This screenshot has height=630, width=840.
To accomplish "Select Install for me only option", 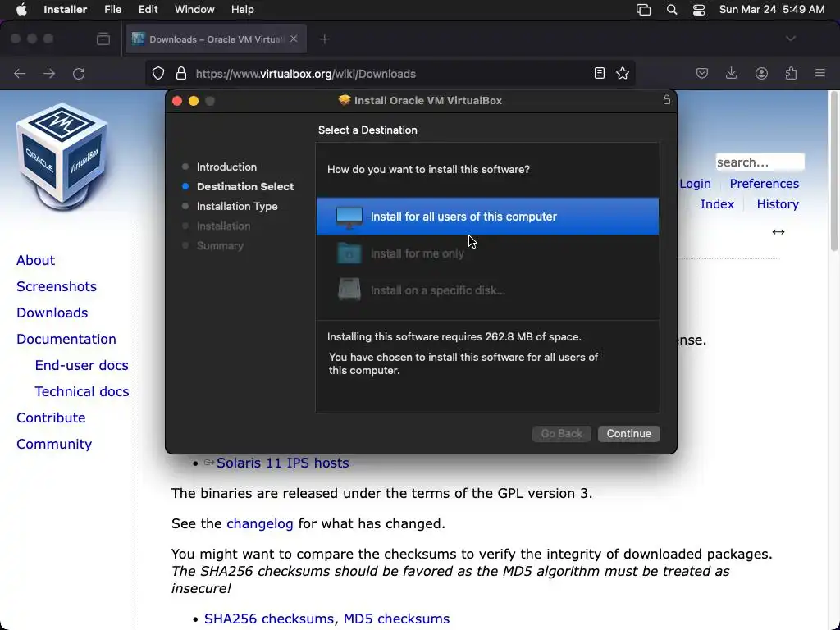I will click(487, 253).
